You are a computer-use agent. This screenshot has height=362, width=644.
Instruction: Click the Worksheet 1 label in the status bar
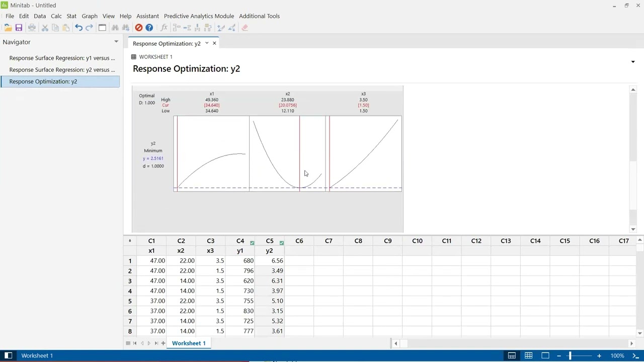(37, 355)
